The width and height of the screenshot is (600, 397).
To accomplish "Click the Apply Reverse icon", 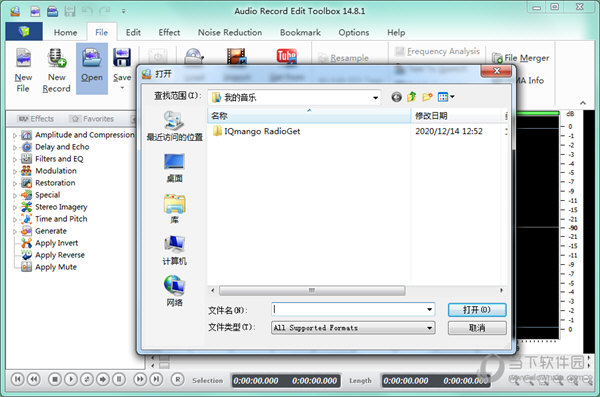I will [26, 255].
